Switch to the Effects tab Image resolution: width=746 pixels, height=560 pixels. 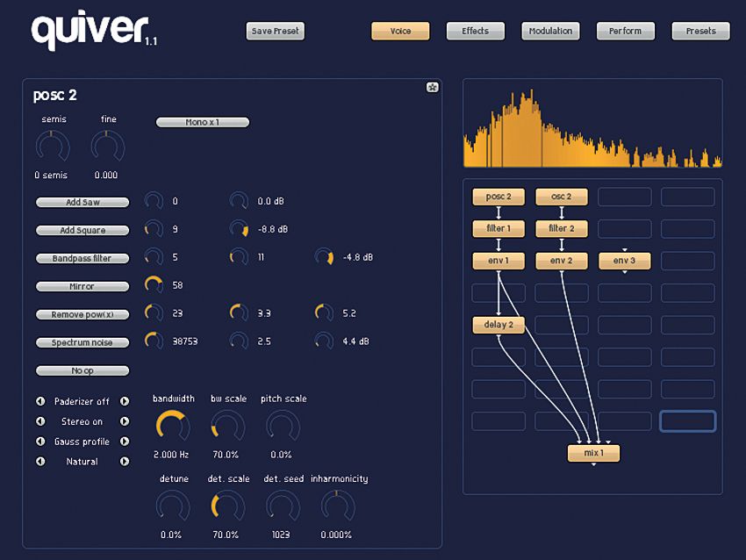point(476,32)
